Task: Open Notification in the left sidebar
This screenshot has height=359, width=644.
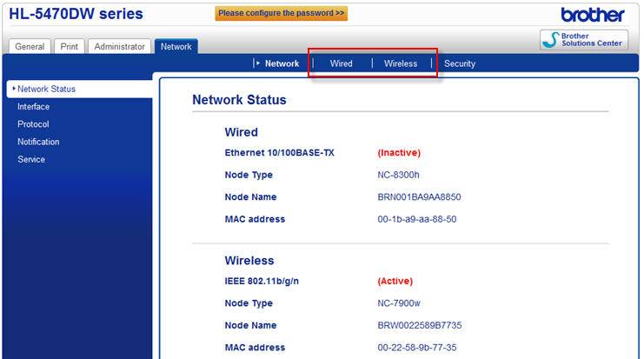Action: click(x=38, y=142)
